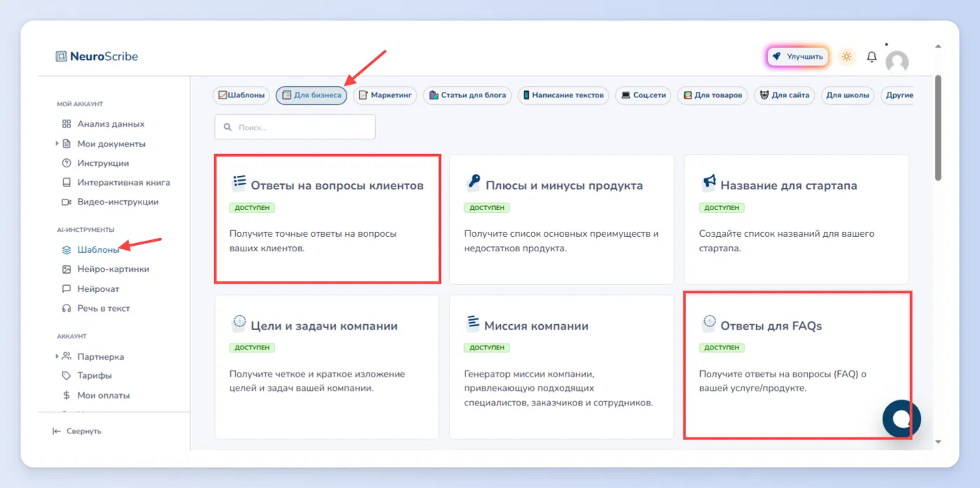Click the Миссия компании lines icon
The width and height of the screenshot is (980, 488).
tap(473, 323)
